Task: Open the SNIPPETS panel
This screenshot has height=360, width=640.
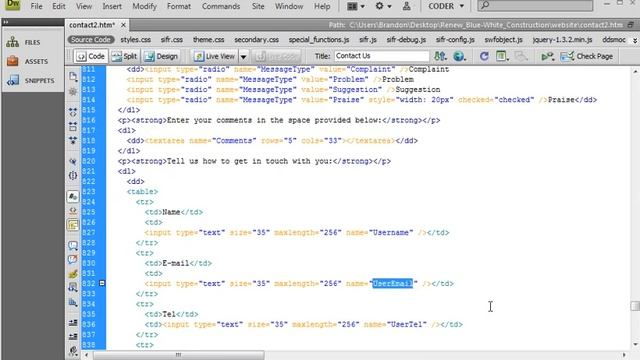Action: pyautogui.click(x=32, y=80)
